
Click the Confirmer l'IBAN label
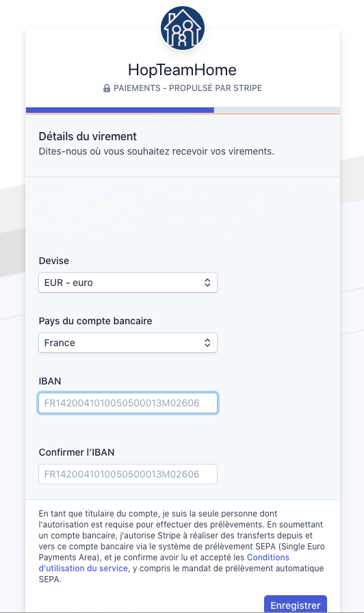pyautogui.click(x=77, y=452)
